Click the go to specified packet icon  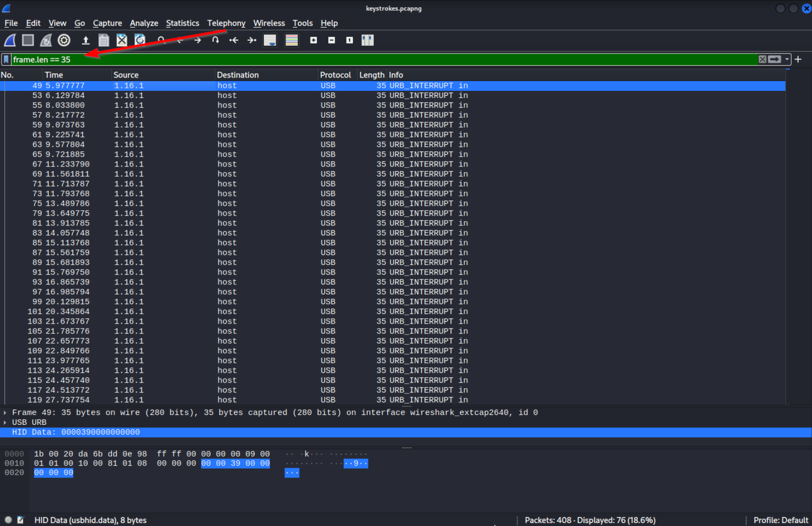[215, 40]
